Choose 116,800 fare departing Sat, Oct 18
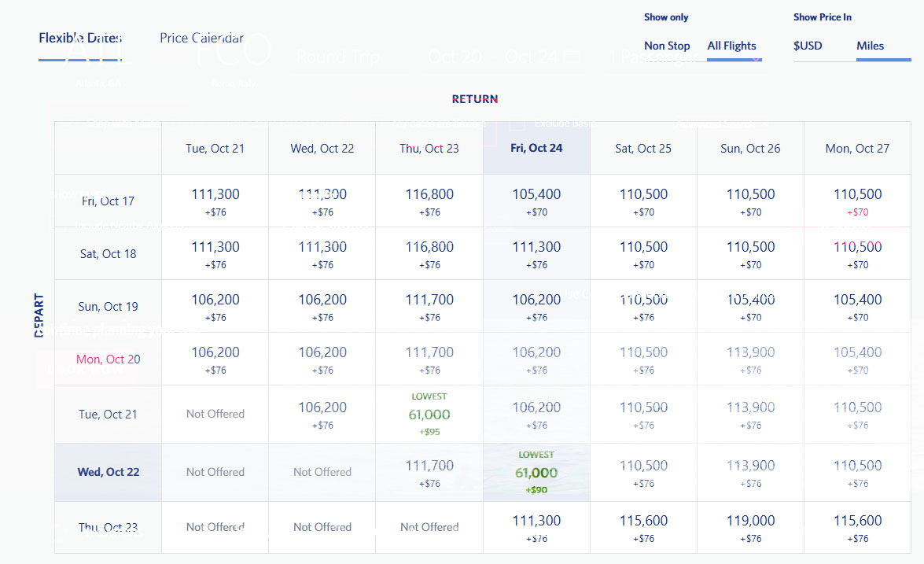 [x=429, y=254]
